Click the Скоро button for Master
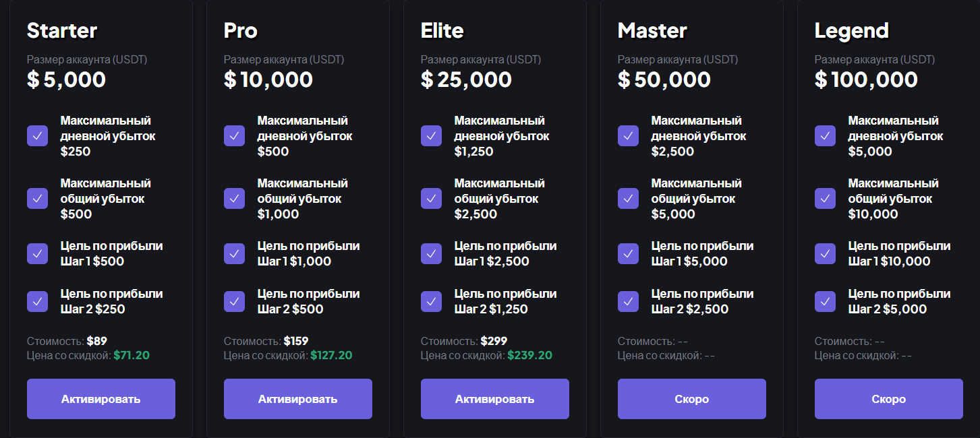 [691, 399]
